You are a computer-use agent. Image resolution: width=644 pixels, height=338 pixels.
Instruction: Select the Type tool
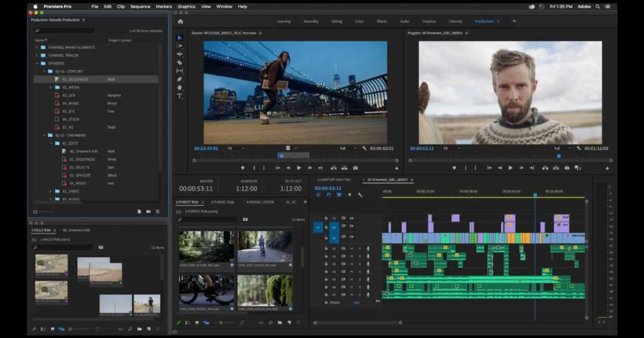pos(179,96)
